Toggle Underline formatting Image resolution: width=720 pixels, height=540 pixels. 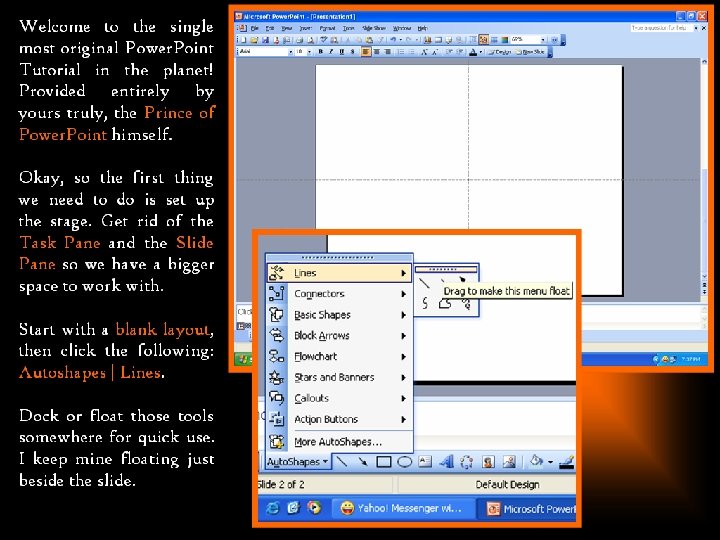pyautogui.click(x=342, y=52)
